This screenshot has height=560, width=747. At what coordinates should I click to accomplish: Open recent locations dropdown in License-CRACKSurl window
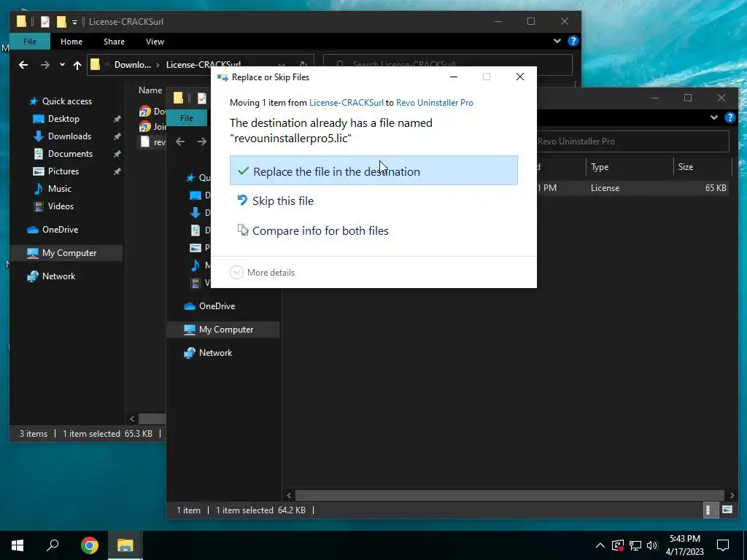(x=62, y=65)
